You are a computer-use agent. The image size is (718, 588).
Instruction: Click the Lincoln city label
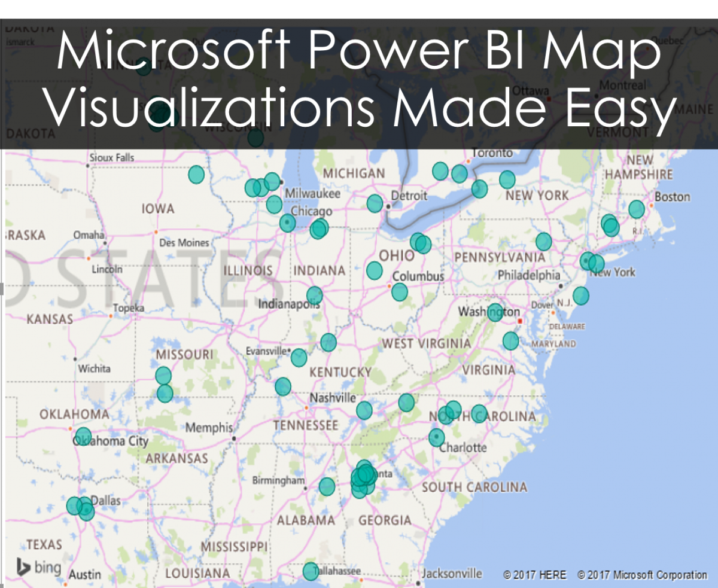107,269
